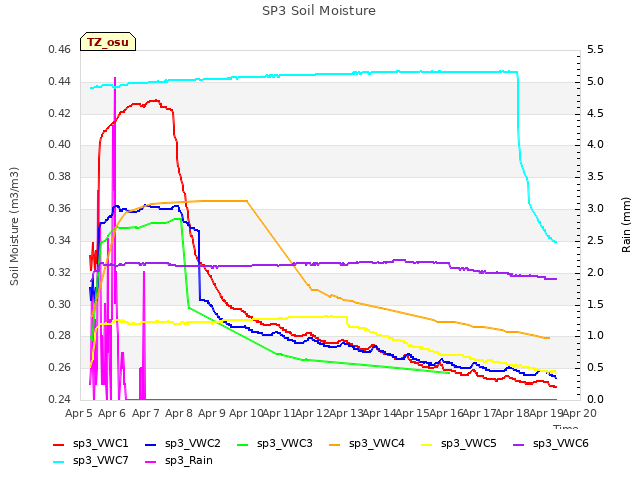640x480 pixels.
Task: Click the cyan sp3_VWC7 legend swatch
Action: (59, 462)
